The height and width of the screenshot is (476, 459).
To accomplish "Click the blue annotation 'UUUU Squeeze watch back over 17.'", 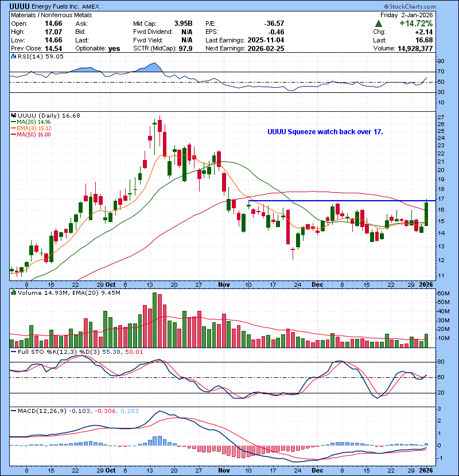I will [x=325, y=132].
